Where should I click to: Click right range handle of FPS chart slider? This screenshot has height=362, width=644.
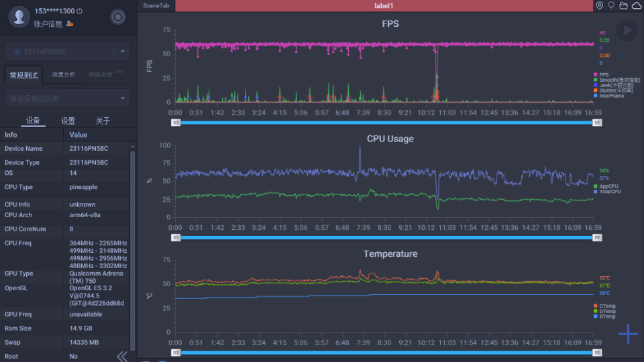click(597, 123)
